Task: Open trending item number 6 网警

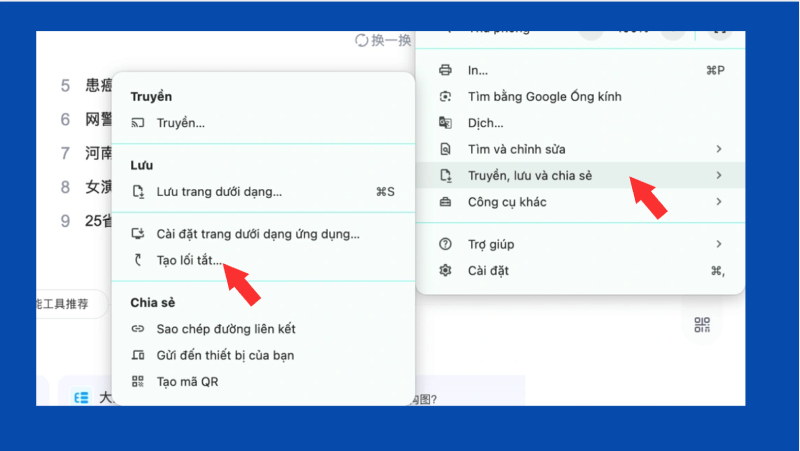Action: [97, 120]
